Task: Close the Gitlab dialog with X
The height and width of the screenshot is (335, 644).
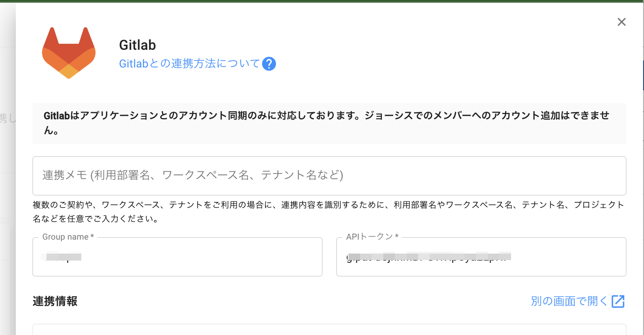Action: pos(621,22)
